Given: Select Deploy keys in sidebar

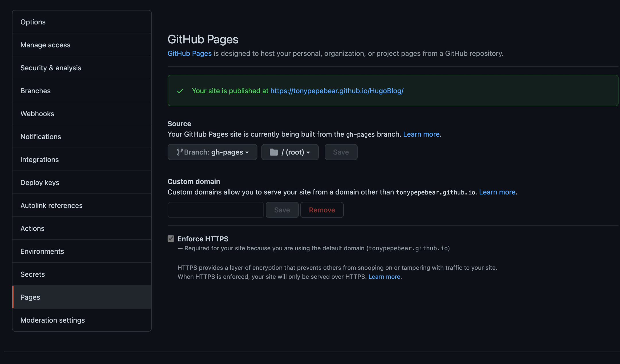Looking at the screenshot, I should (x=82, y=183).
